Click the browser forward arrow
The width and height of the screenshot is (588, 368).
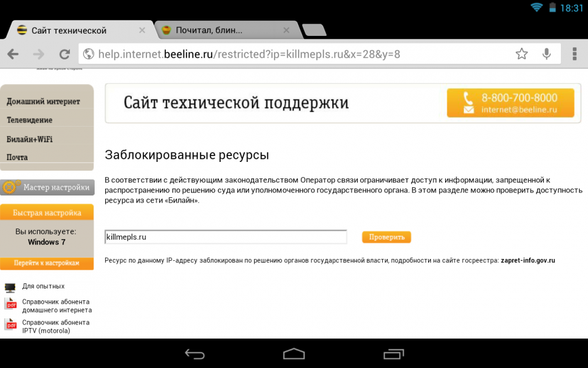(x=39, y=54)
